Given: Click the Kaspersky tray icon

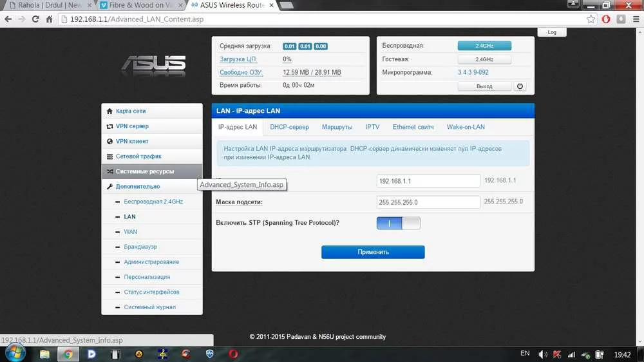Looking at the screenshot, I should [x=557, y=354].
